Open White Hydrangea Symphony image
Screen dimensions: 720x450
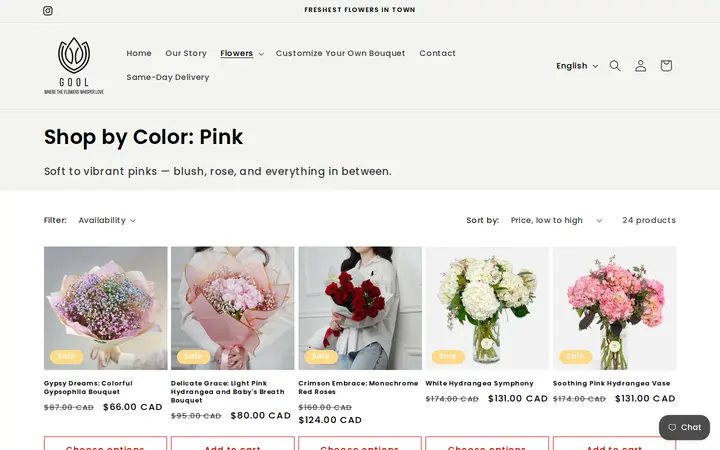point(487,308)
